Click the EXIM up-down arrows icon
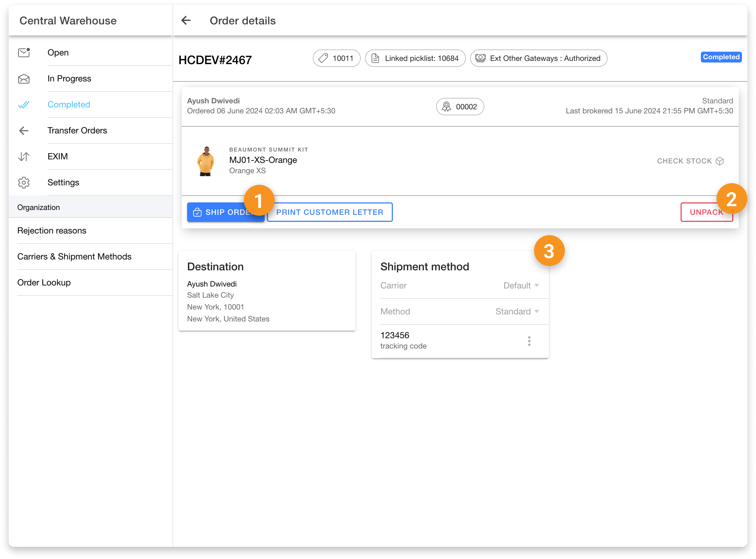This screenshot has width=756, height=559. click(x=24, y=156)
